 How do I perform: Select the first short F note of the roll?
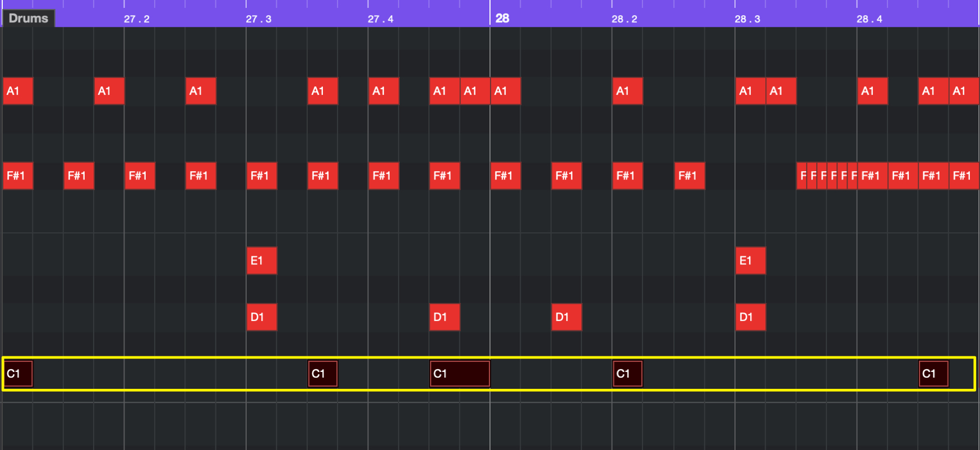802,176
